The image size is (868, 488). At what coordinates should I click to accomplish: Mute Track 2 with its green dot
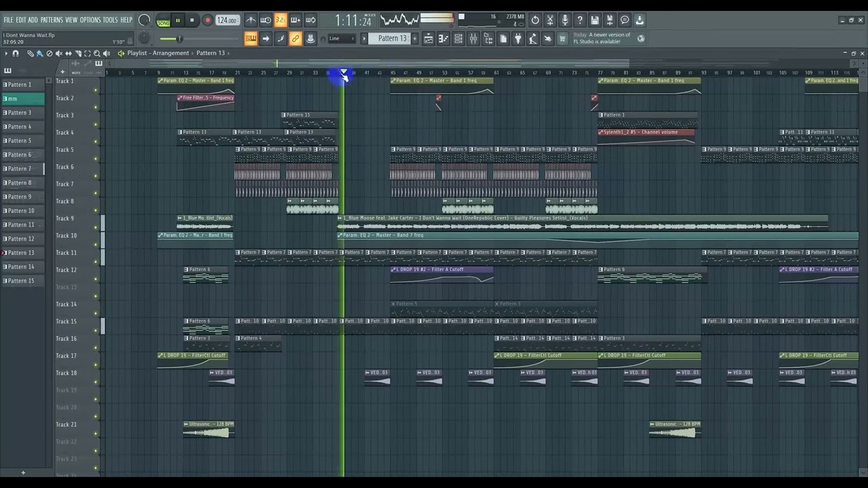(x=96, y=107)
